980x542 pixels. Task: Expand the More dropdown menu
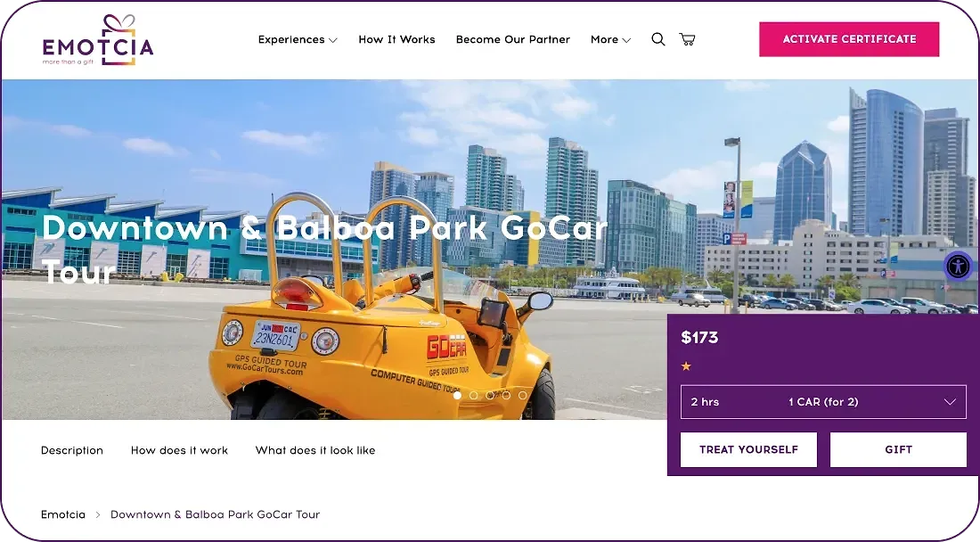point(610,39)
